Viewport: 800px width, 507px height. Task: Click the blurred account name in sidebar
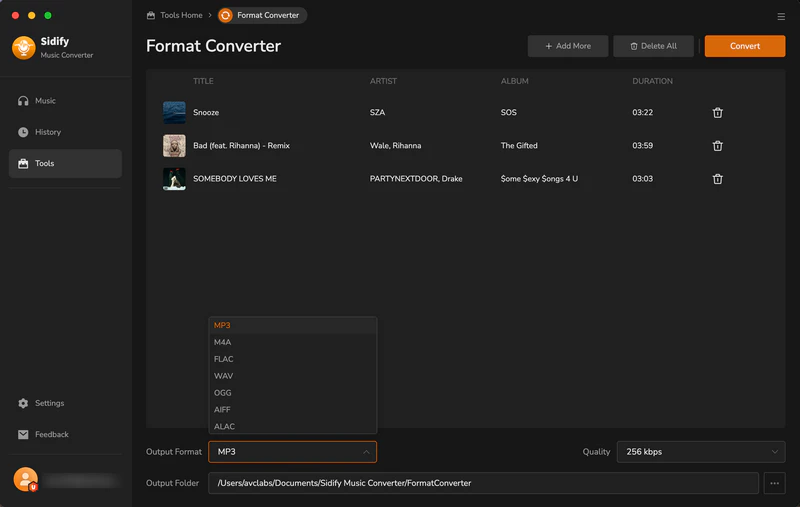(x=82, y=480)
